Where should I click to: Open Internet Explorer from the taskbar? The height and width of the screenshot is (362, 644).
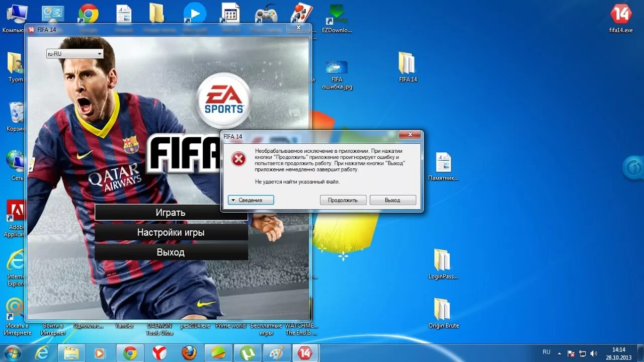tap(42, 353)
